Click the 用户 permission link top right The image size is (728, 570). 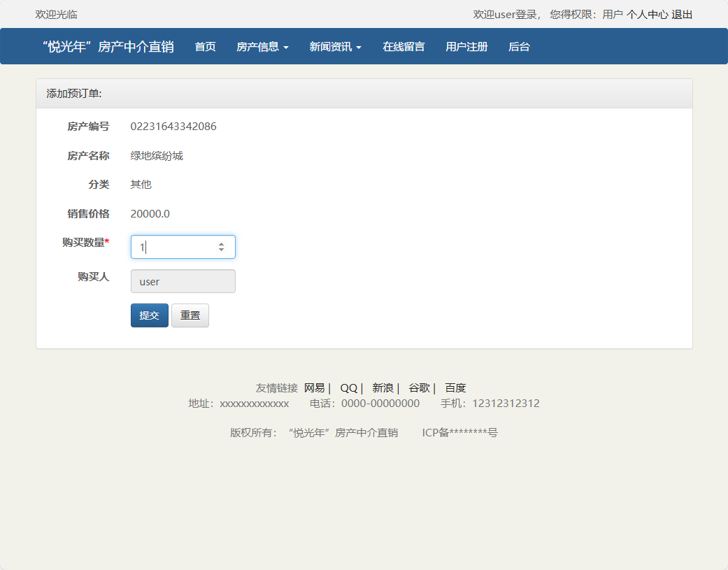[613, 13]
